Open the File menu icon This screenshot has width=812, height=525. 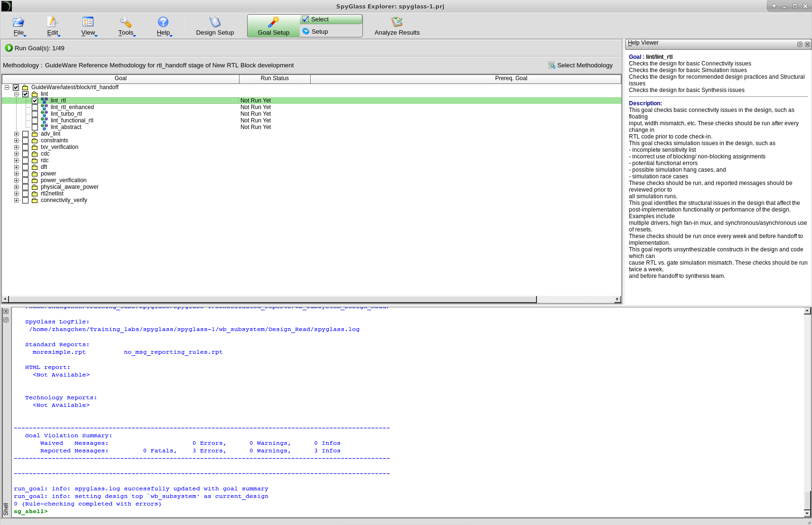point(18,22)
